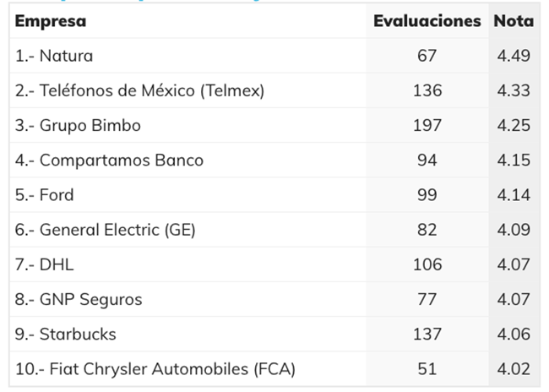Click the GNP Seguros entry
Image resolution: width=549 pixels, height=392 pixels.
79,299
